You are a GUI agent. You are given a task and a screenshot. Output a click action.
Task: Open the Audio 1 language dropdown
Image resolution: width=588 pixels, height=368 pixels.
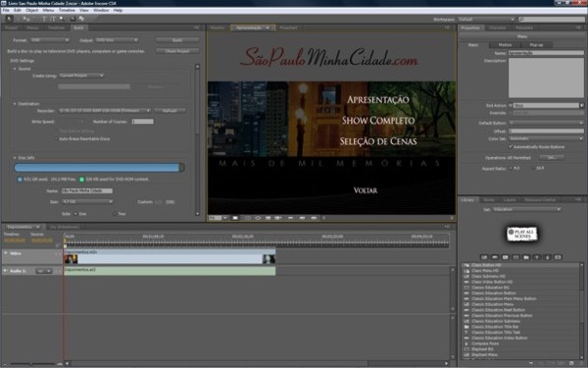[44, 271]
